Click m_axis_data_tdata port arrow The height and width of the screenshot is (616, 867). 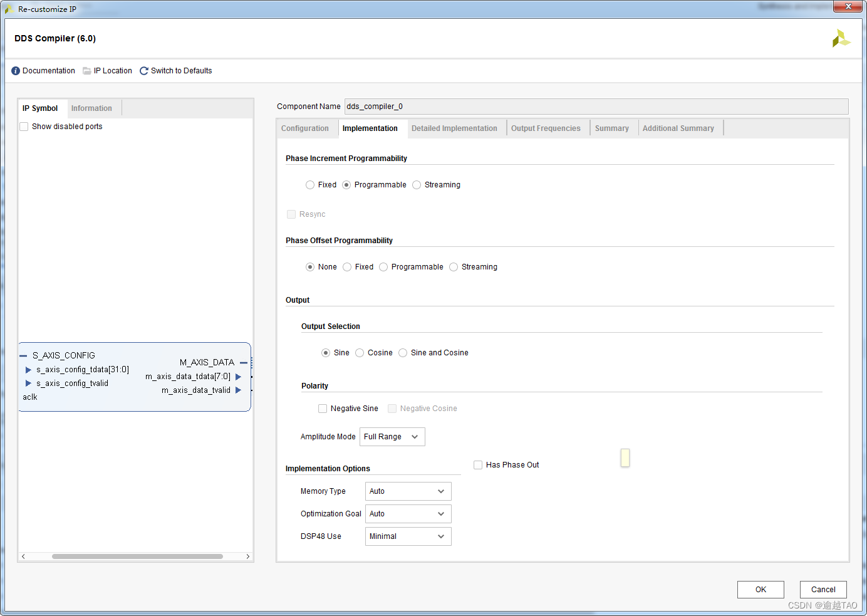point(238,377)
